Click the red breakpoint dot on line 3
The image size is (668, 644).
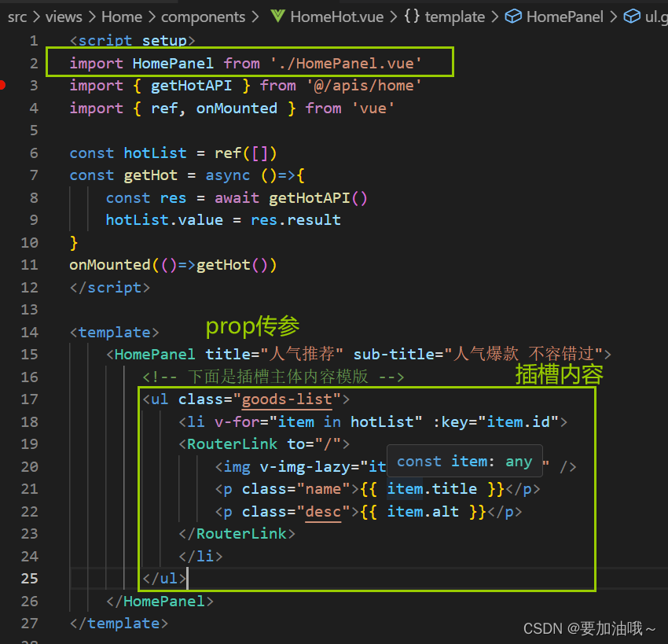(2, 85)
